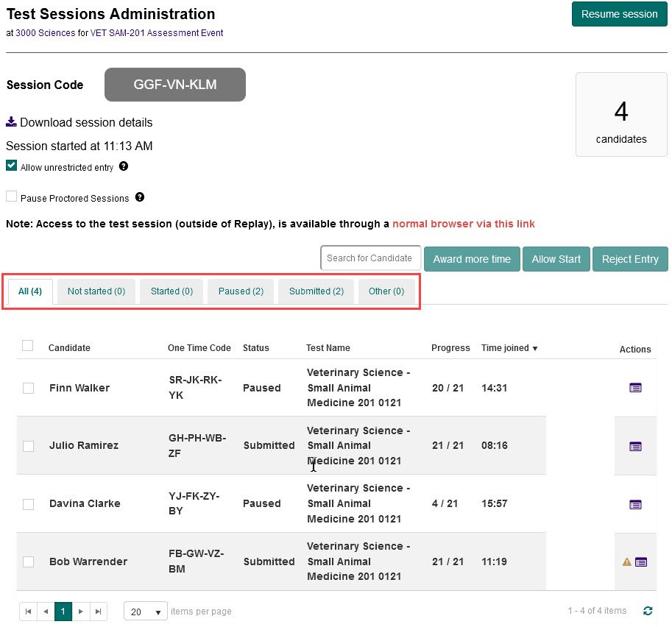Click the code SR-JK-RK-YK
The image size is (672, 627).
coord(196,387)
